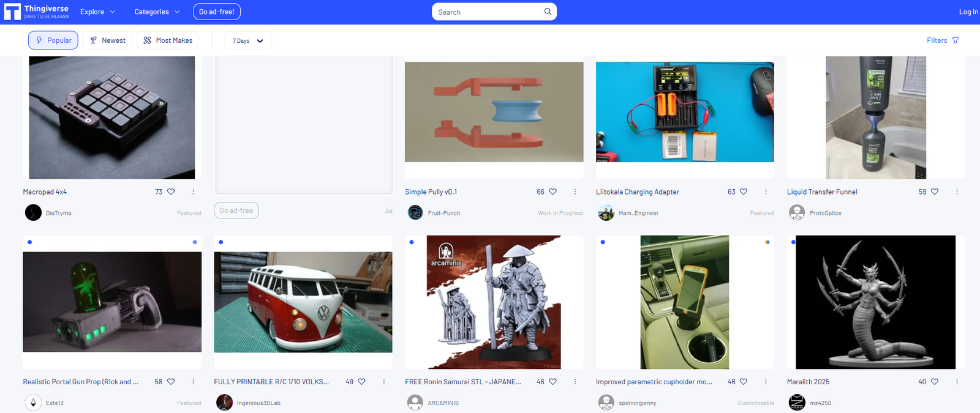Click the ARCAMINIS username
The width and height of the screenshot is (980, 413).
click(443, 403)
